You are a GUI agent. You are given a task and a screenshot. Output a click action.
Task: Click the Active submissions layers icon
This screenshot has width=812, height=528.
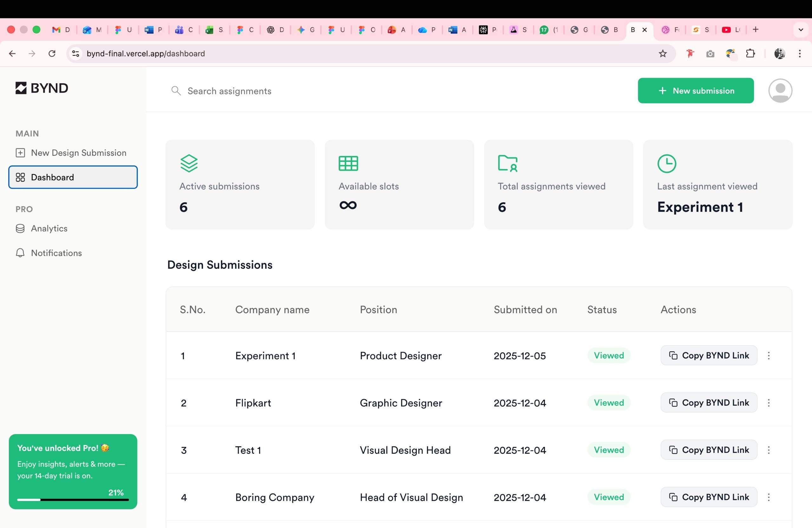pyautogui.click(x=189, y=163)
